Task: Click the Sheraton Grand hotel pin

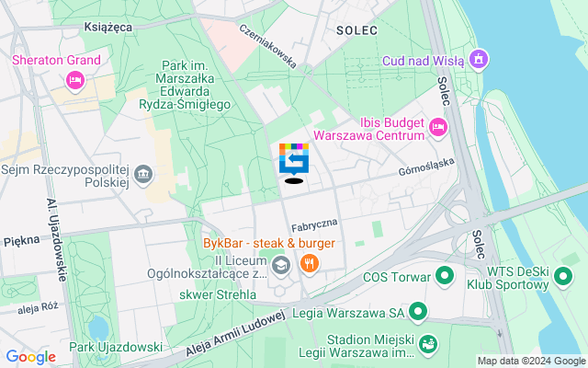Action: tap(75, 80)
